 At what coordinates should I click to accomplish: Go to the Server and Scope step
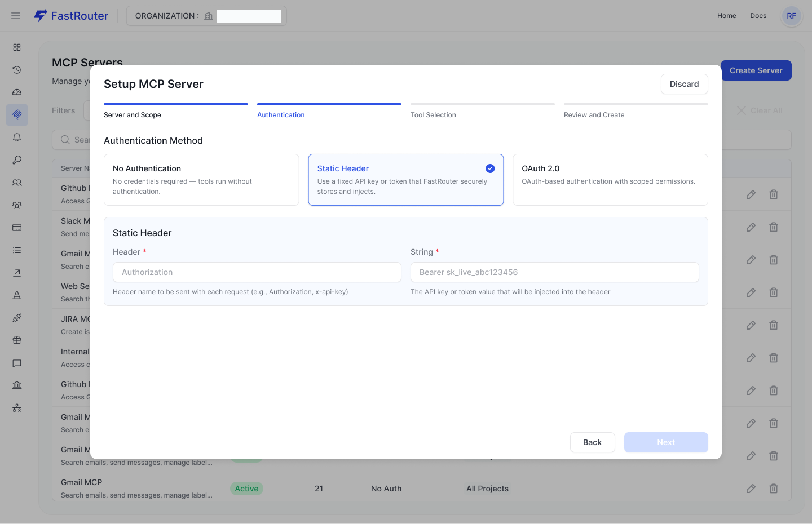(133, 115)
